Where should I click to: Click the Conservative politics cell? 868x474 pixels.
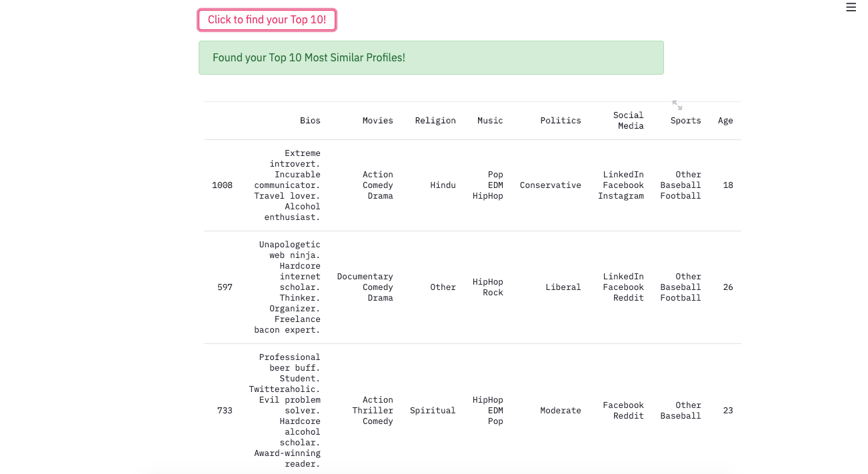[x=550, y=185]
